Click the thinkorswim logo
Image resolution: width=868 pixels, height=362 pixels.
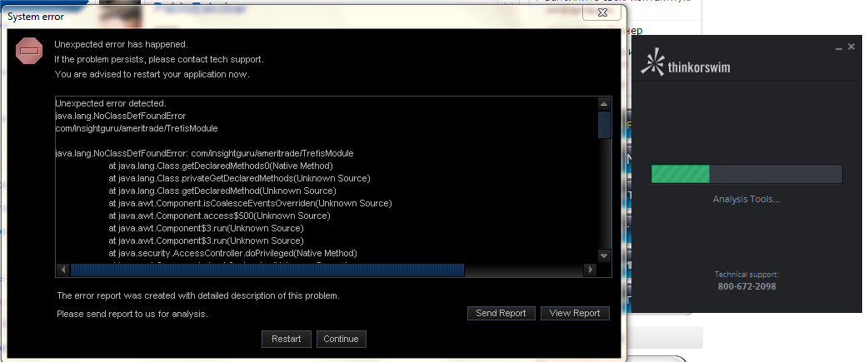(x=685, y=62)
